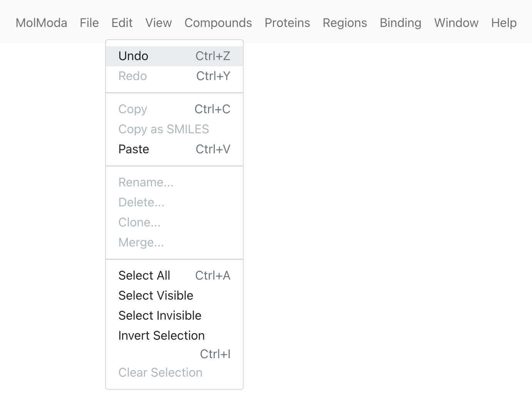Open the View menu
The image size is (532, 399).
coord(159,23)
